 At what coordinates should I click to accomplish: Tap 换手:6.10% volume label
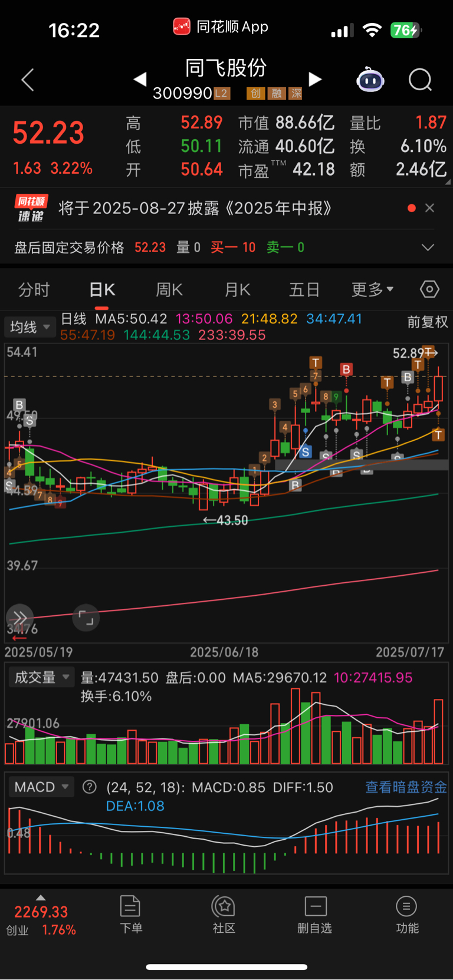(x=116, y=696)
